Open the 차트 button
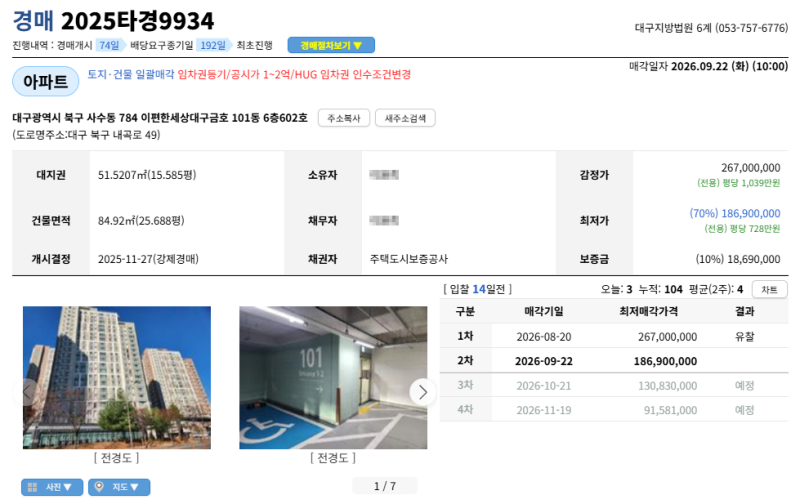The image size is (800, 504). [769, 290]
